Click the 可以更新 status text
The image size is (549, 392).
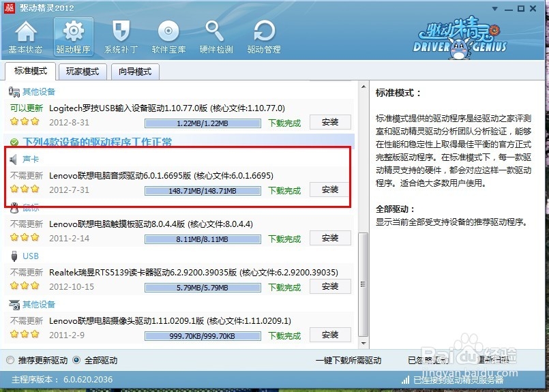click(27, 108)
